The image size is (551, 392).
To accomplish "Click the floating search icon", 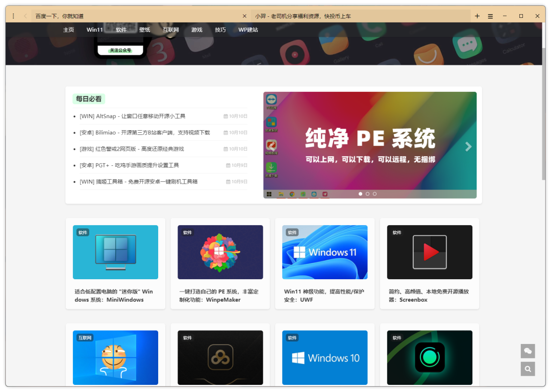I will [528, 369].
